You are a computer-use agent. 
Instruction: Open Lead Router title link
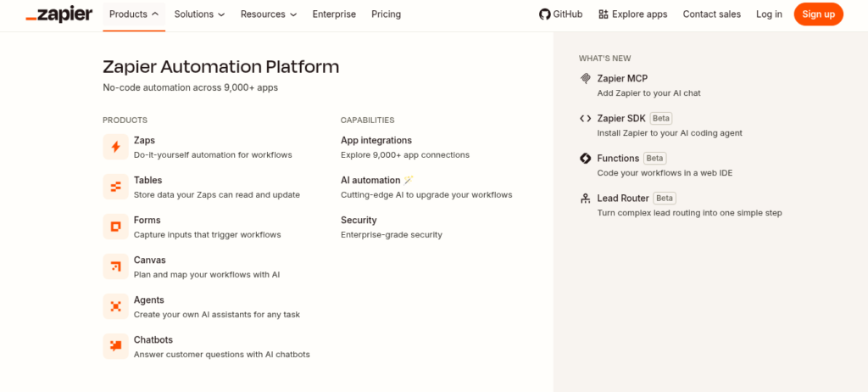[x=623, y=198]
